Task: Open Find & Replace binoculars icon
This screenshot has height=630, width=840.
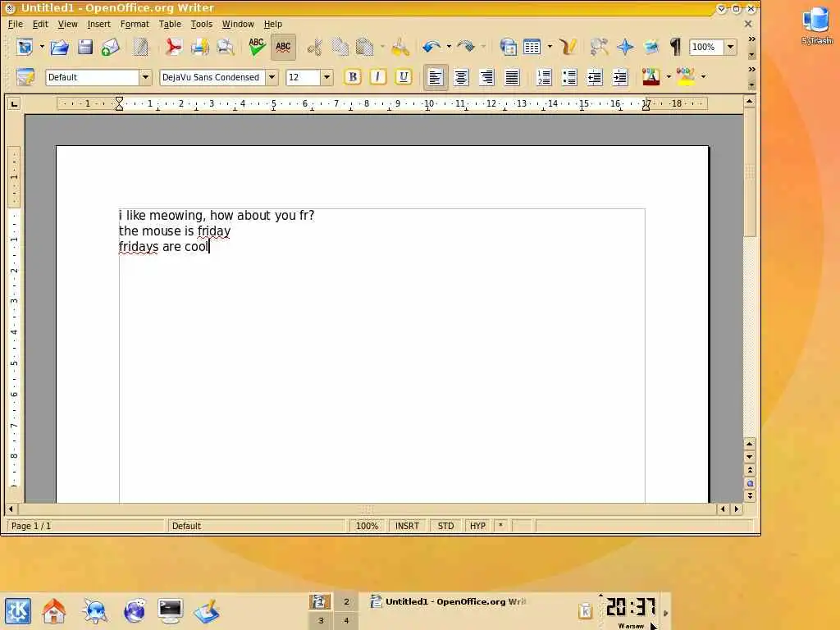Action: coord(599,47)
